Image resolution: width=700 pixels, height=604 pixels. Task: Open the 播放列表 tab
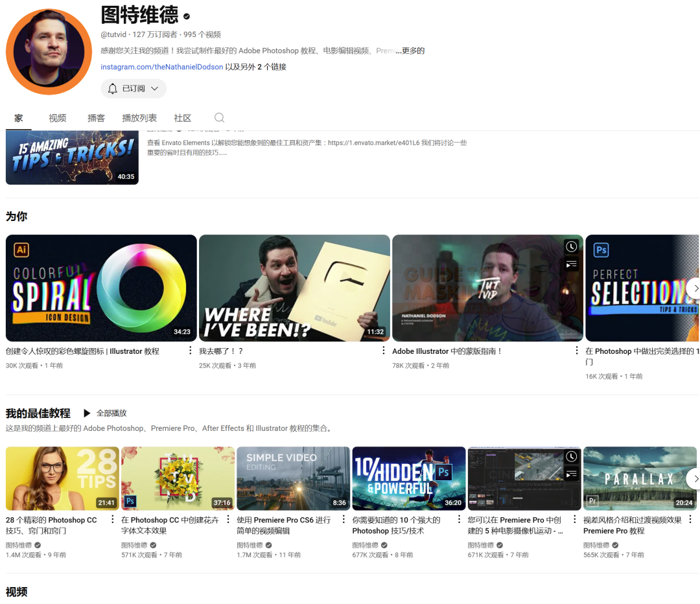[139, 118]
